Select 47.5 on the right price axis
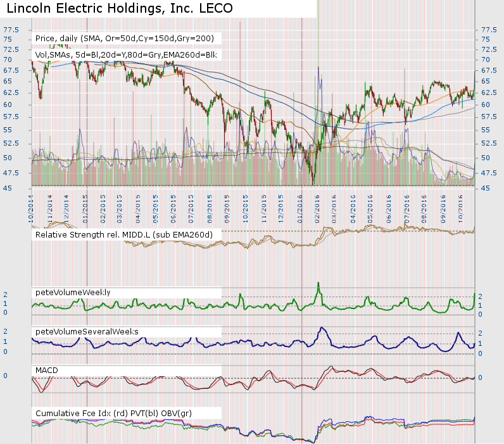This screenshot has width=504, height=444. point(489,173)
